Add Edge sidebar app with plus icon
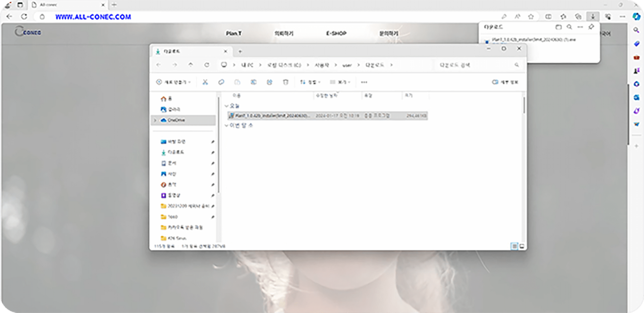 pos(636,146)
